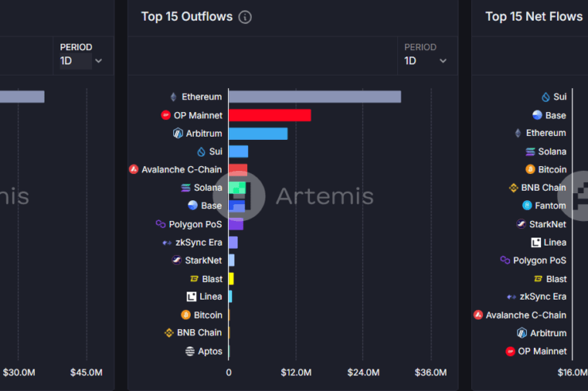Click the zkSync Era outflow bar
The width and height of the screenshot is (588, 391).
click(234, 242)
